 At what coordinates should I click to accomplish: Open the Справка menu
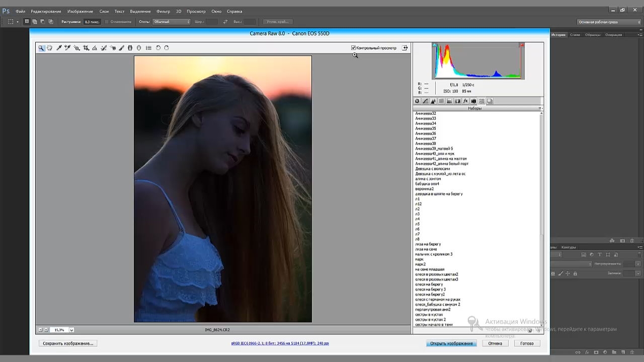coord(234,11)
